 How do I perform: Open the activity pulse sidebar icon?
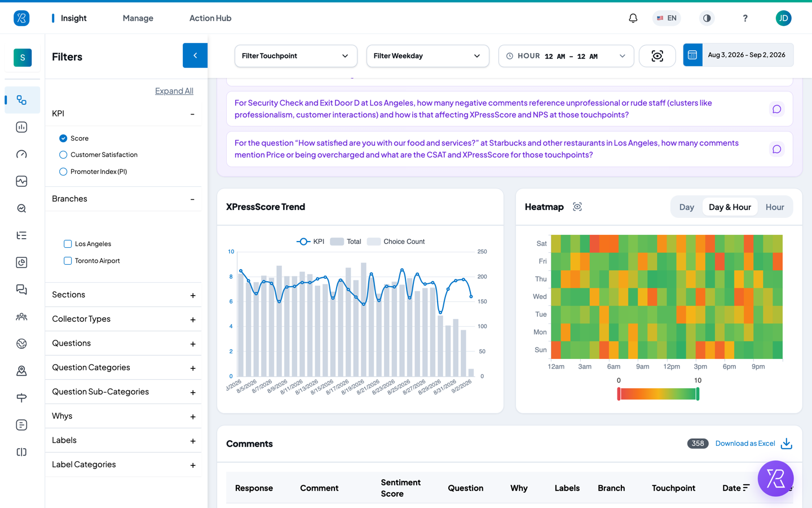pos(21,181)
